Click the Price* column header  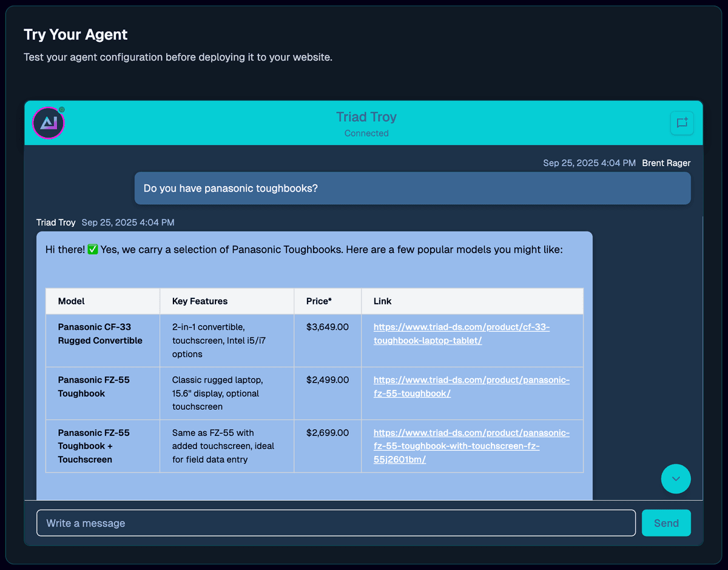tap(319, 301)
